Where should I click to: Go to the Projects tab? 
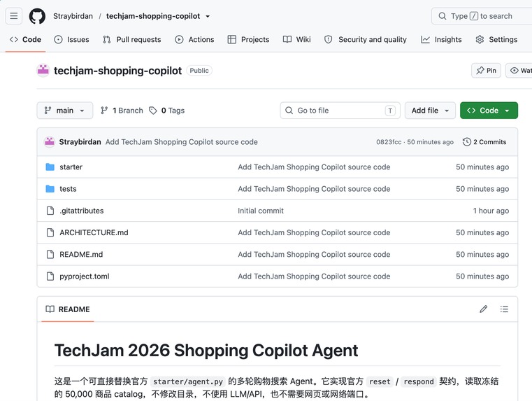248,39
